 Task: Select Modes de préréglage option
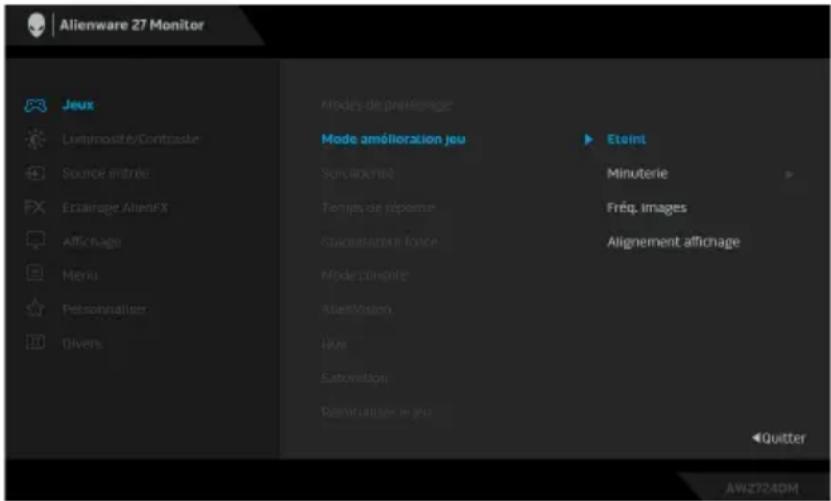point(387,105)
